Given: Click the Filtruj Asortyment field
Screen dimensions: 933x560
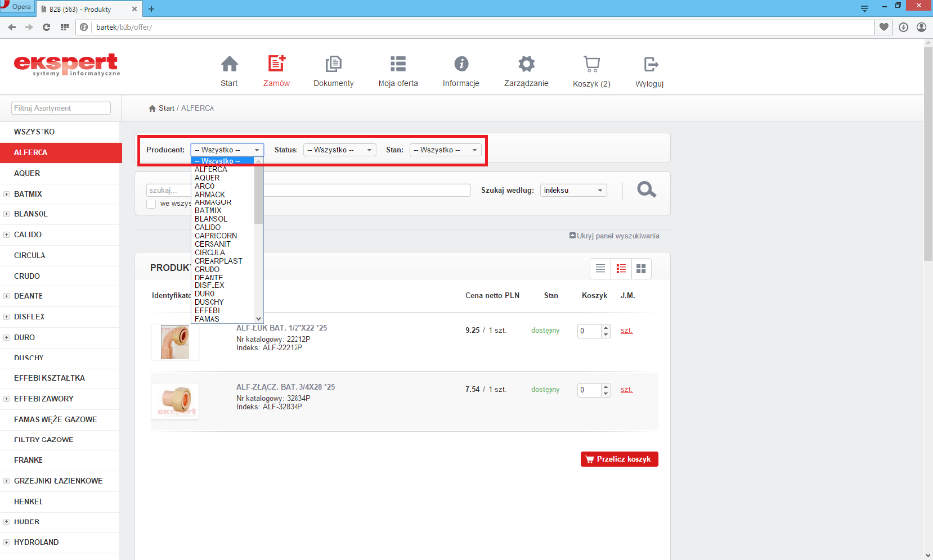Looking at the screenshot, I should [60, 109].
